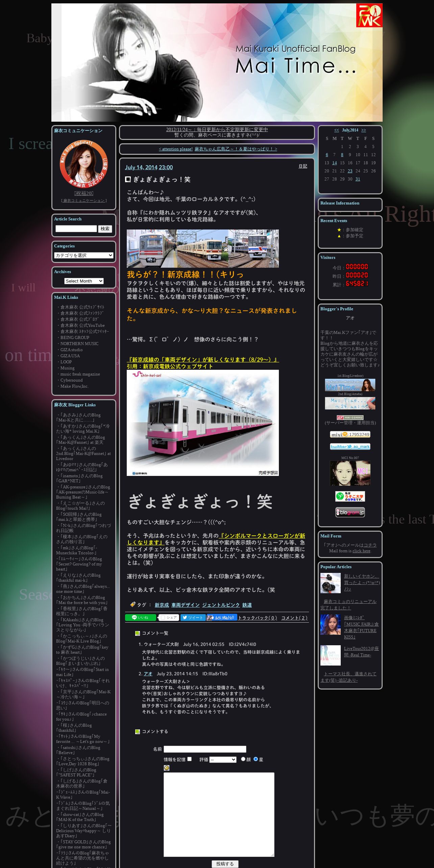Screen dimensions: 434x868
Task: Open the blogram.jp badge
Action: (350, 512)
